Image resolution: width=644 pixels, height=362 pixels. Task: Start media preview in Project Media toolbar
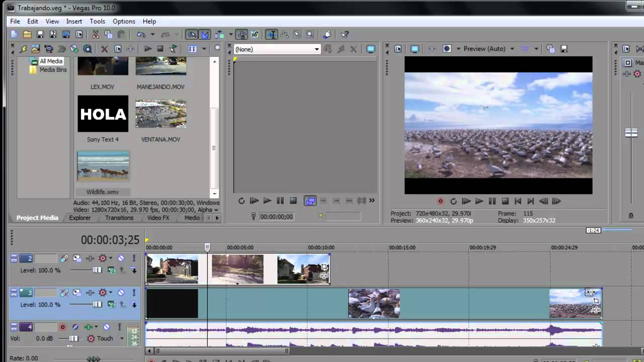(147, 49)
